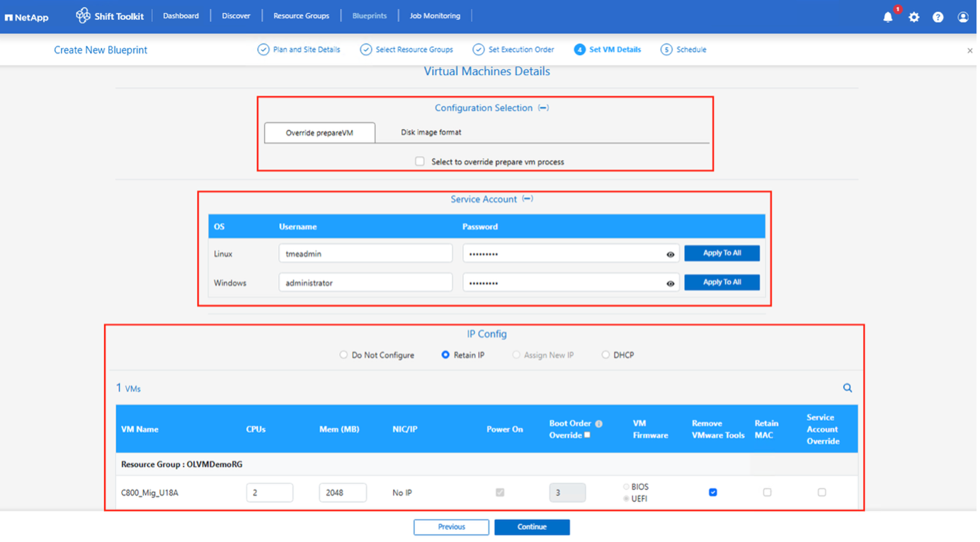Open the notifications bell icon
Screen dimensions: 980x542
point(888,17)
